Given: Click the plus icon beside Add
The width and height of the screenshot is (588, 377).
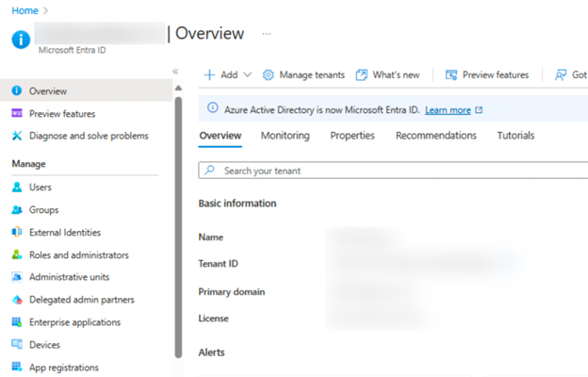Looking at the screenshot, I should click(209, 75).
